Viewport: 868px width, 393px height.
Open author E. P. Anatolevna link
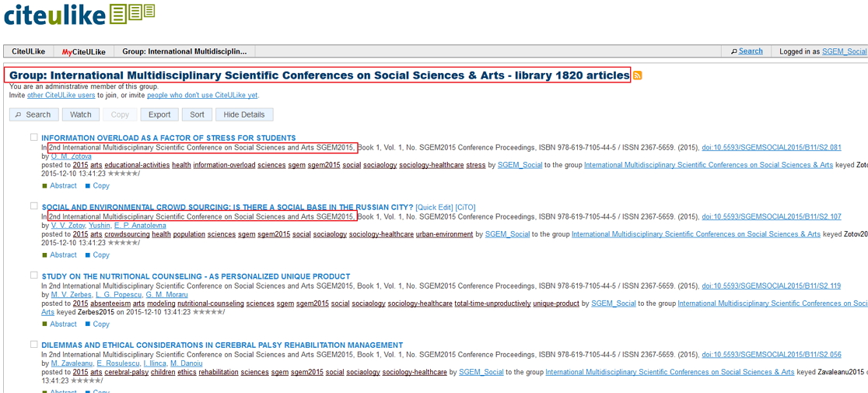(x=139, y=226)
